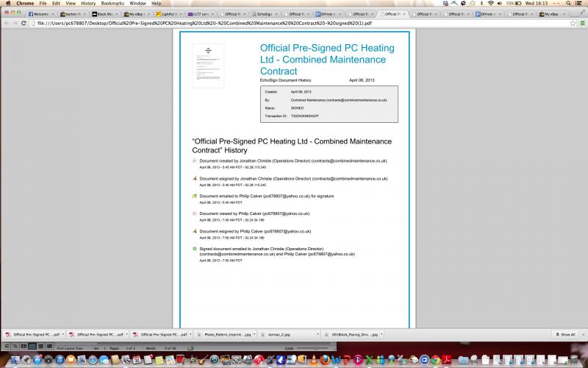
Task: Reload the PDF page
Action: click(24, 23)
